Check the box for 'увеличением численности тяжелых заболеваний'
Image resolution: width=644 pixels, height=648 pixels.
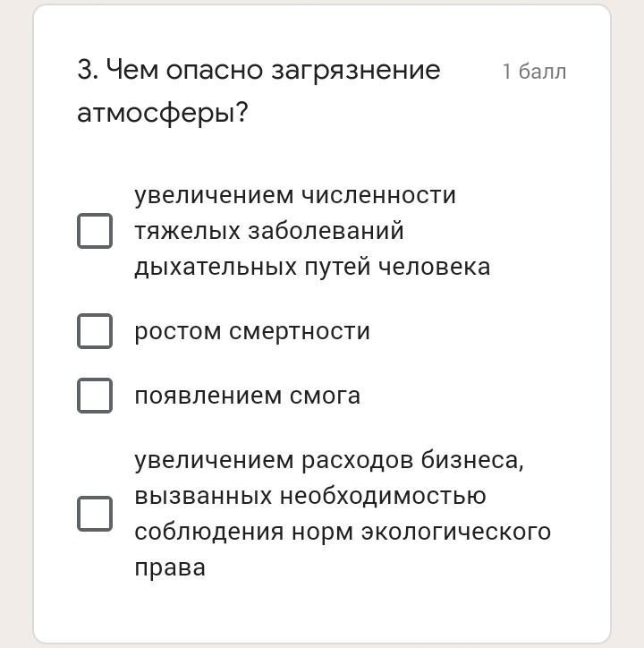(x=95, y=231)
